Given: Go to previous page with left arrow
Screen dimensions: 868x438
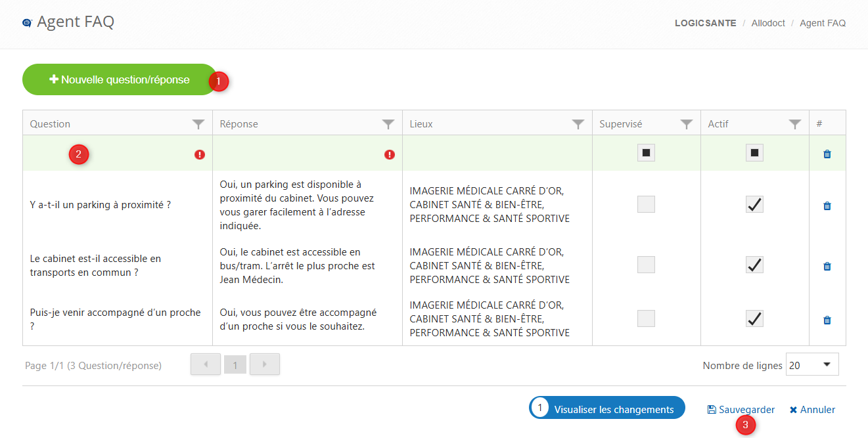Looking at the screenshot, I should point(206,364).
